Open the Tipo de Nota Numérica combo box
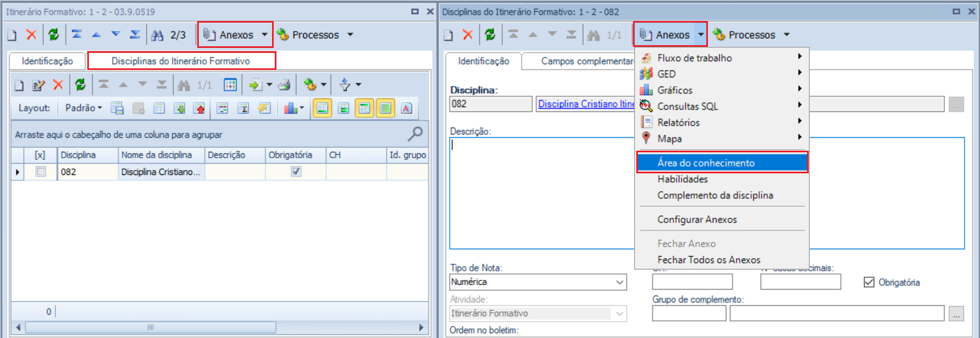This screenshot has width=980, height=338. 538,282
